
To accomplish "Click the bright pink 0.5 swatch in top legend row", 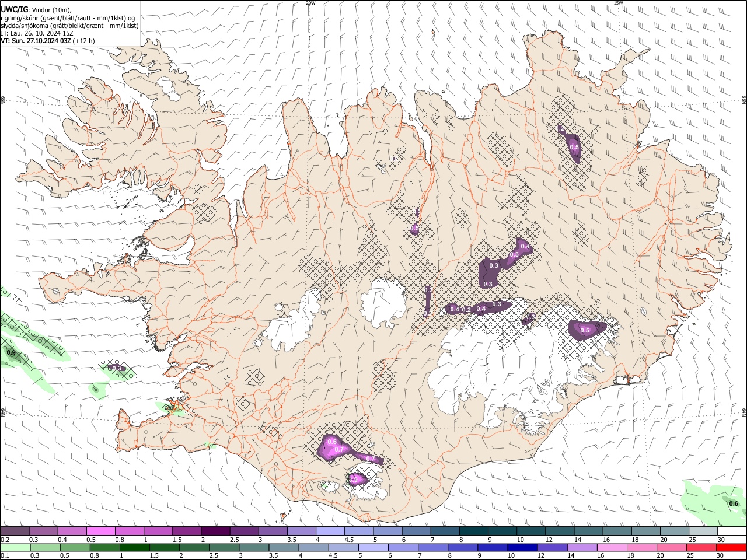I will point(100,531).
